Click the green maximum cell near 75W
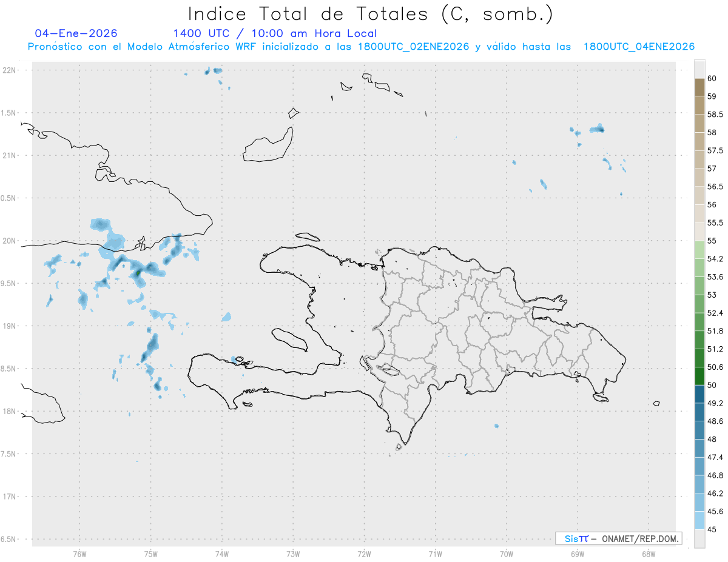Screen dimensions: 728x562 138,273
